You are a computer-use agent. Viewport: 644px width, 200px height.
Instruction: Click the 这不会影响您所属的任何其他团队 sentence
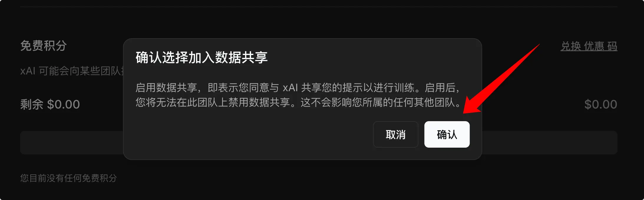tap(380, 102)
